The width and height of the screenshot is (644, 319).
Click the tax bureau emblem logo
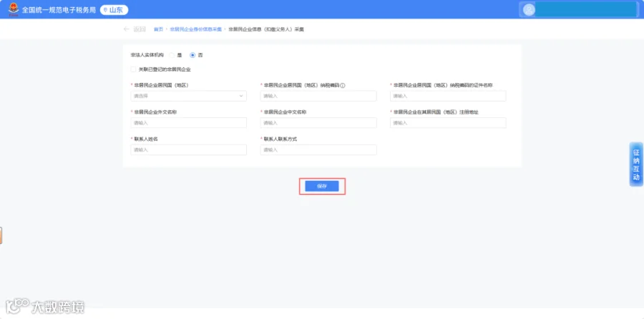pyautogui.click(x=14, y=9)
